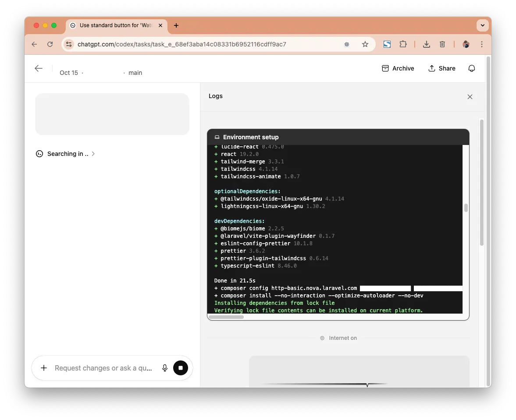Open site information icon in address bar
516x420 pixels.
point(68,44)
